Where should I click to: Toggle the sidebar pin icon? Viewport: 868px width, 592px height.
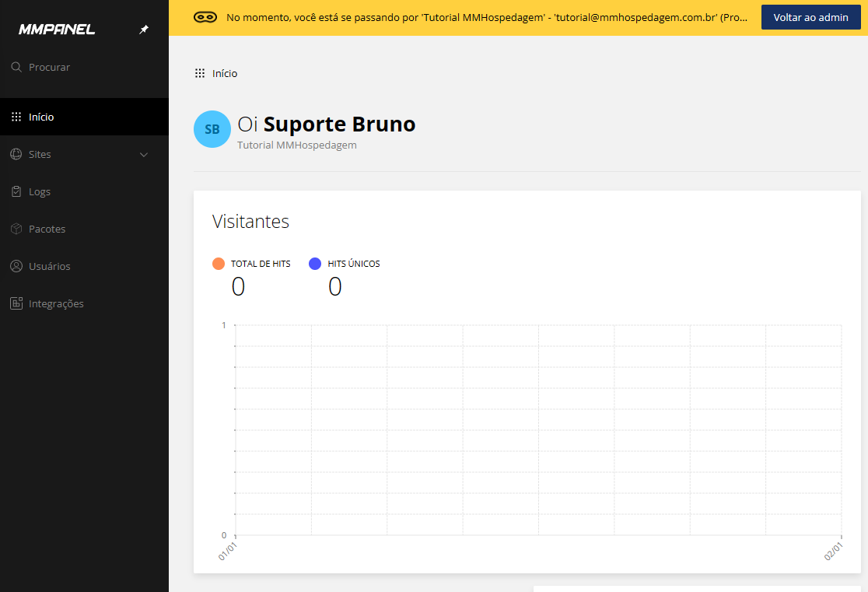pos(144,30)
